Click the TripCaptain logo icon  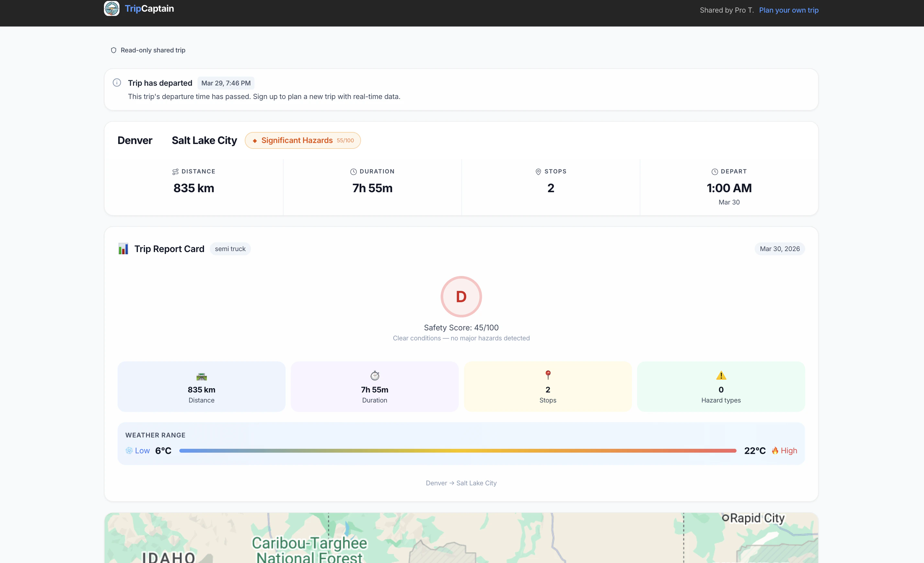111,8
